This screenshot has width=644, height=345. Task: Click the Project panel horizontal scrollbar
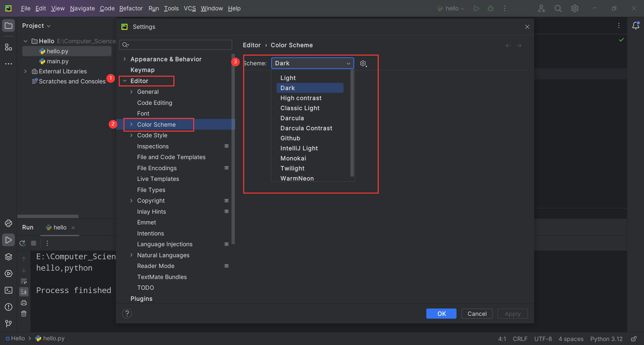48,216
